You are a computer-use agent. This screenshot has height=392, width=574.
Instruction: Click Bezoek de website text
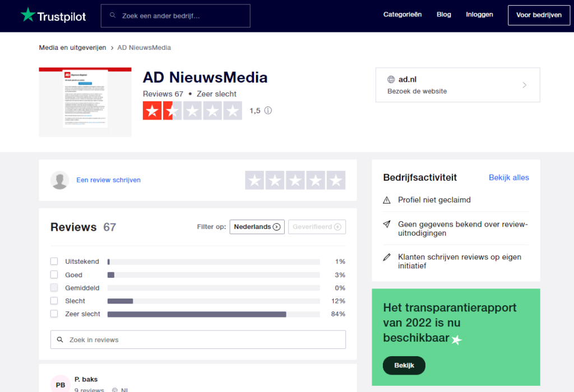[417, 91]
